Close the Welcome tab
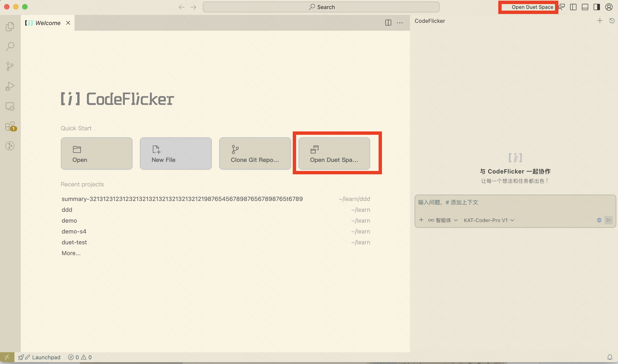Viewport: 618px width, 364px height. (x=68, y=23)
